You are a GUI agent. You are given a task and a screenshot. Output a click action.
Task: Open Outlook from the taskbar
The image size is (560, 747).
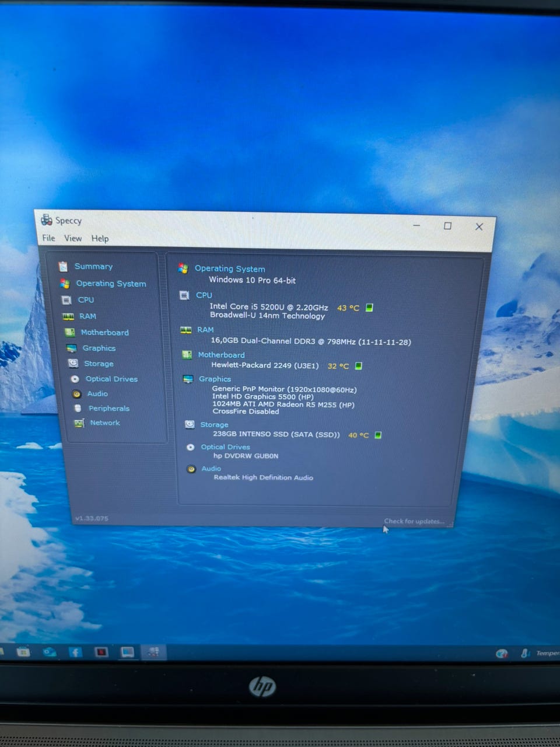click(50, 652)
